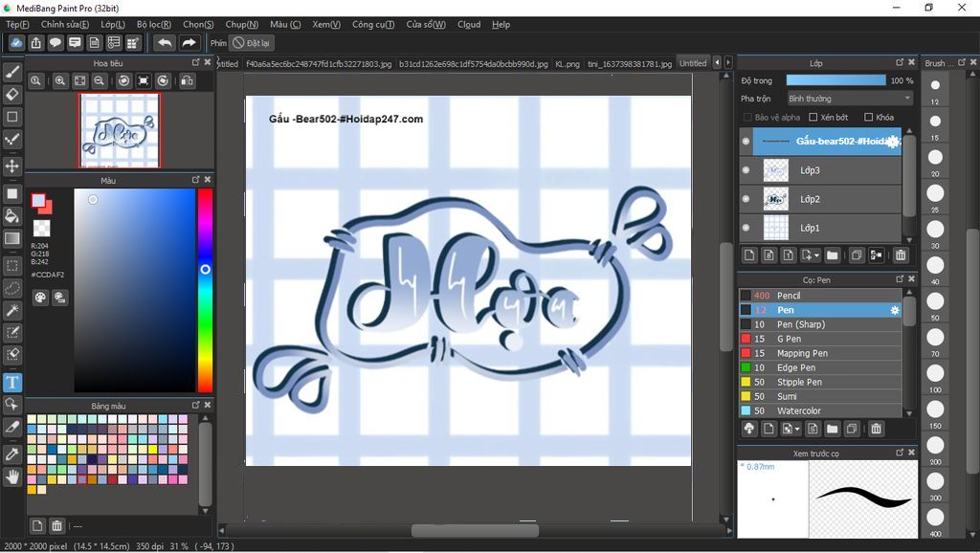
Task: Select the Move tool
Action: point(11,166)
